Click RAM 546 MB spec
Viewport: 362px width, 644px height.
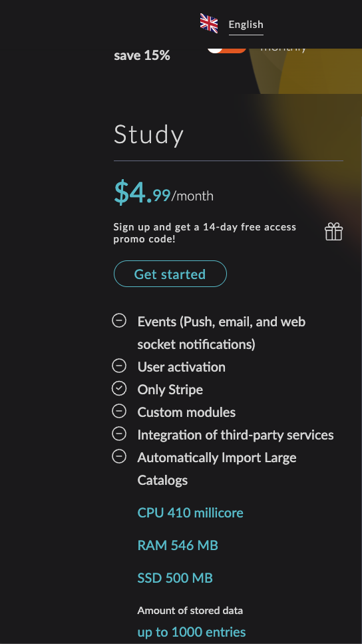178,545
